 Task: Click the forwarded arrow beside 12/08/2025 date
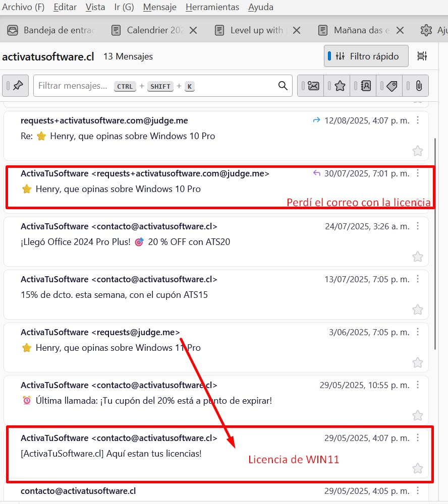[x=317, y=120]
